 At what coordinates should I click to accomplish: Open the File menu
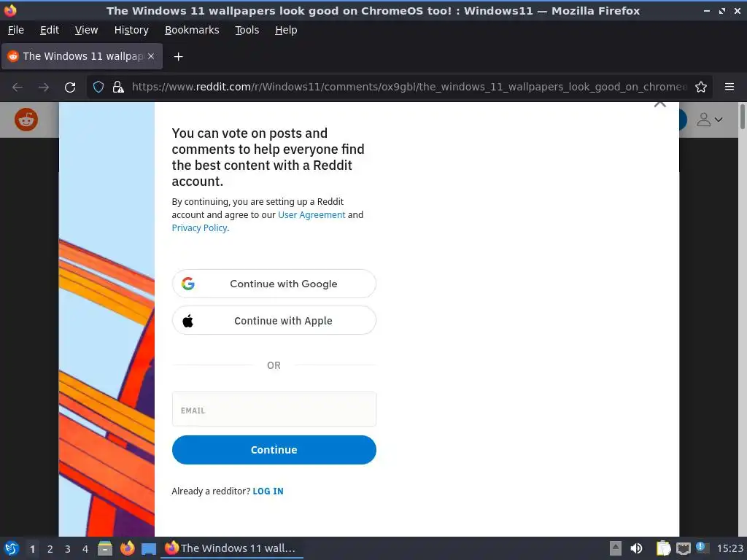(x=16, y=30)
